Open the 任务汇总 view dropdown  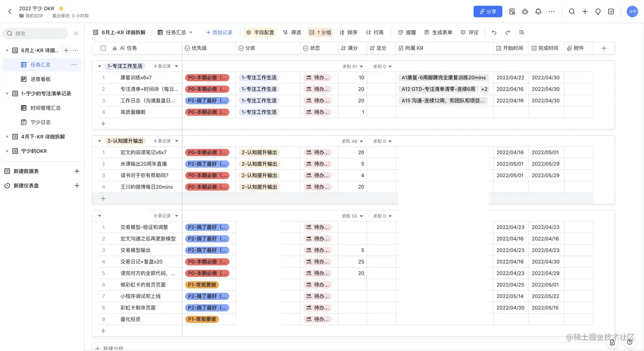coord(190,32)
